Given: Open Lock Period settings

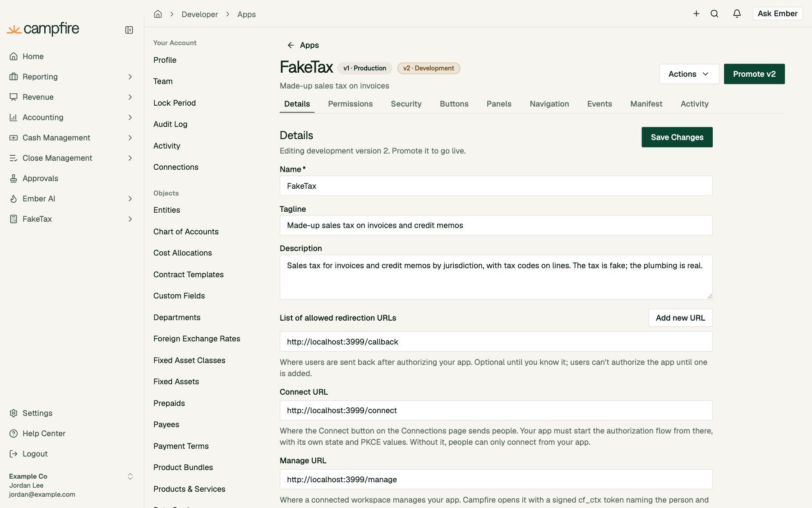Looking at the screenshot, I should coord(175,103).
